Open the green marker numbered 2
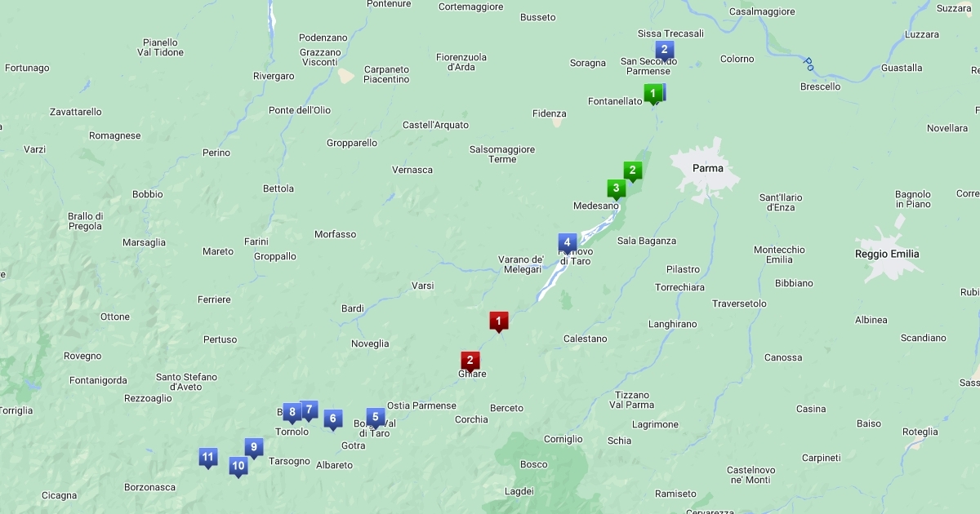Image resolution: width=980 pixels, height=514 pixels. 631,171
